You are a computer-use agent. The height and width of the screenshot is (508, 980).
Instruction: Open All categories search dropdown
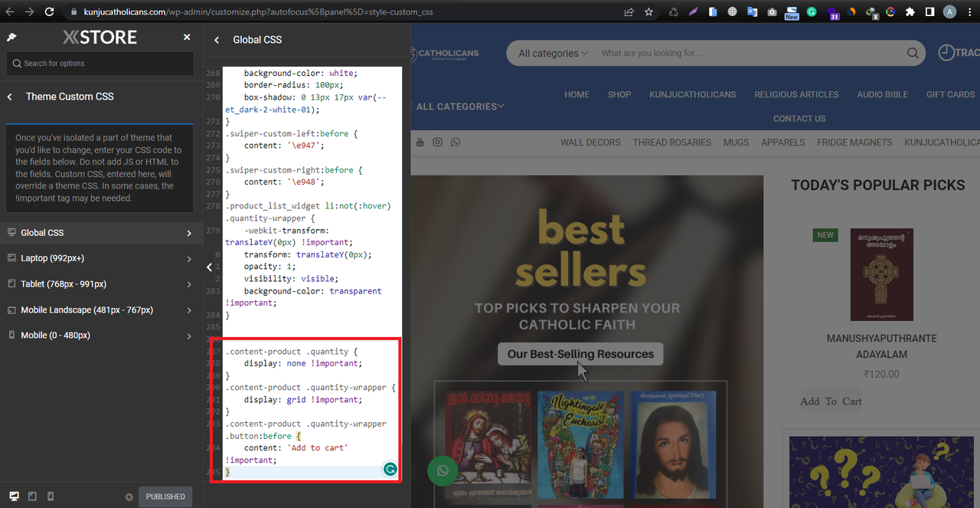click(x=553, y=54)
